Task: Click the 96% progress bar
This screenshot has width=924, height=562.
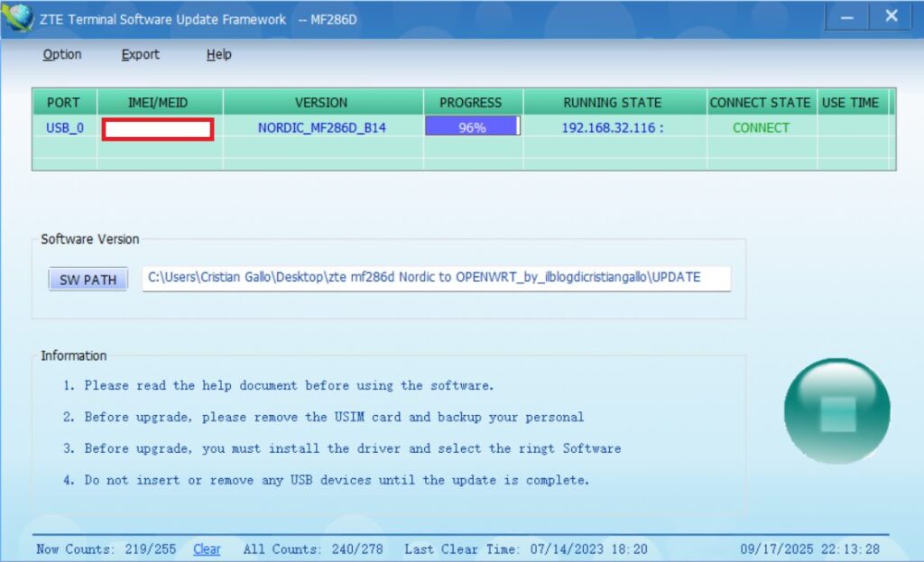Action: point(472,127)
